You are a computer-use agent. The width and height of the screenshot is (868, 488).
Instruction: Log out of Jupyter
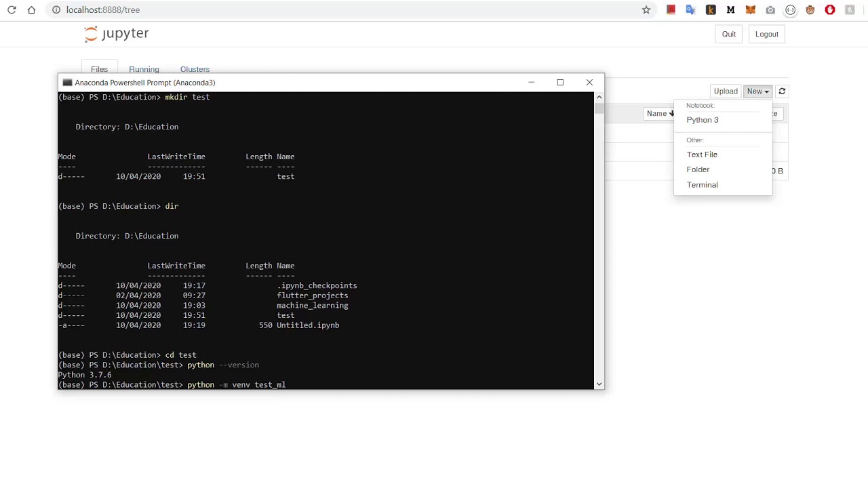(767, 34)
